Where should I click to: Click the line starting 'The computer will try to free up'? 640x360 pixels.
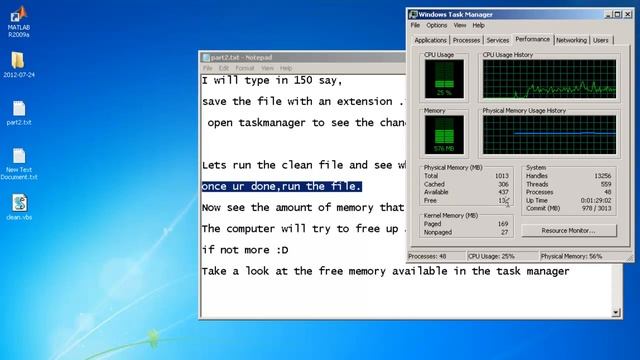304,229
